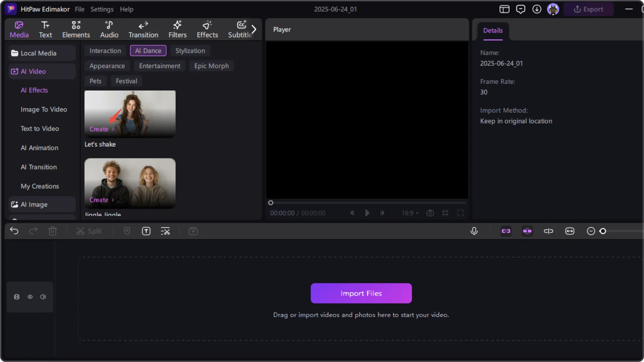This screenshot has width=644, height=362.
Task: Open the Text tab
Action: (45, 29)
